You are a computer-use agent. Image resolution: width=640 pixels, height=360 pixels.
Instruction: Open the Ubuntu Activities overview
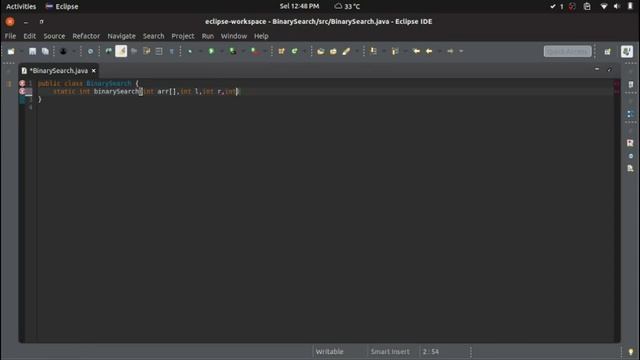(x=21, y=7)
